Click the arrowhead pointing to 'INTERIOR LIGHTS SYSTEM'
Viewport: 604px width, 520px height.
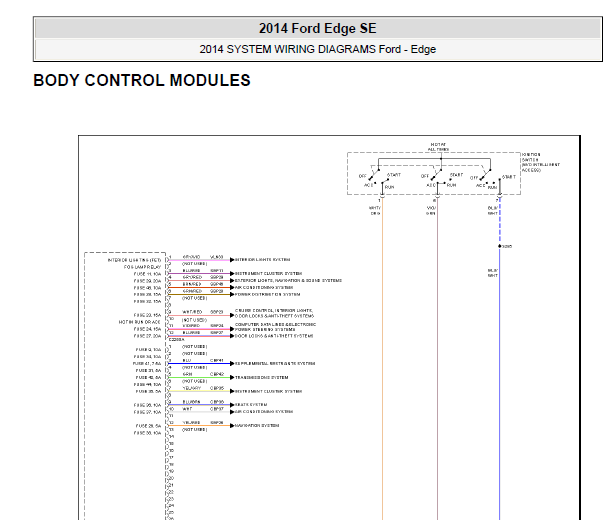(x=232, y=260)
